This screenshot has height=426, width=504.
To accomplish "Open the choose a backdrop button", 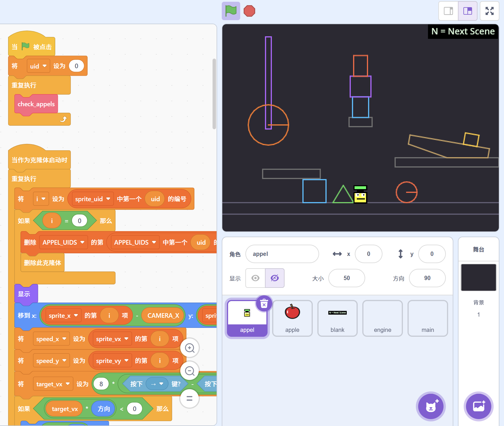I will point(478,406).
